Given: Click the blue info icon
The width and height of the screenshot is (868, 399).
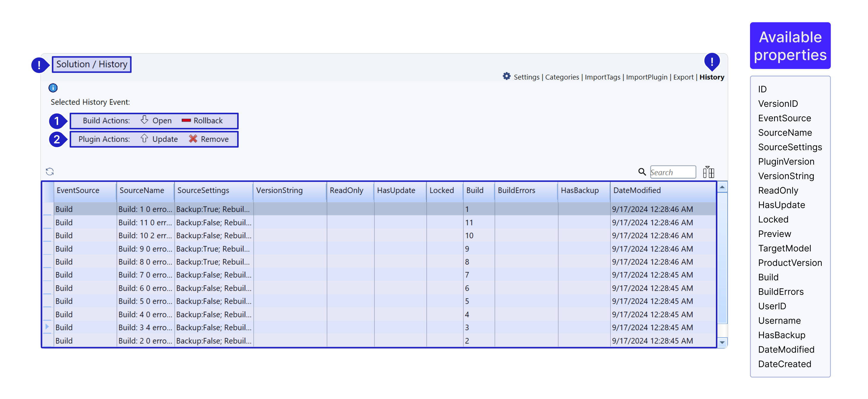Looking at the screenshot, I should (x=53, y=88).
